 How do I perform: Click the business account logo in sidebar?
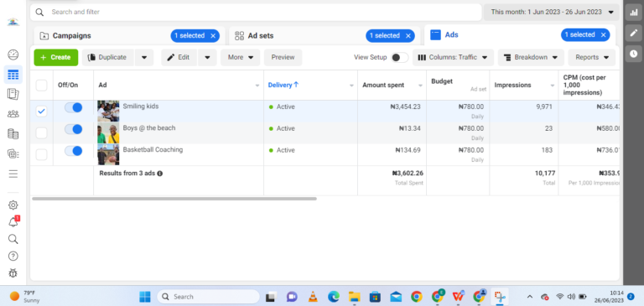point(13,22)
